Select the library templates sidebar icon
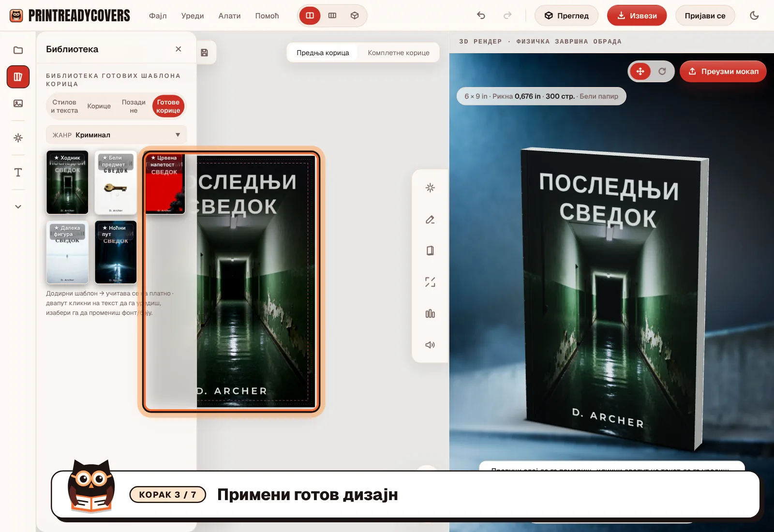 (x=18, y=77)
